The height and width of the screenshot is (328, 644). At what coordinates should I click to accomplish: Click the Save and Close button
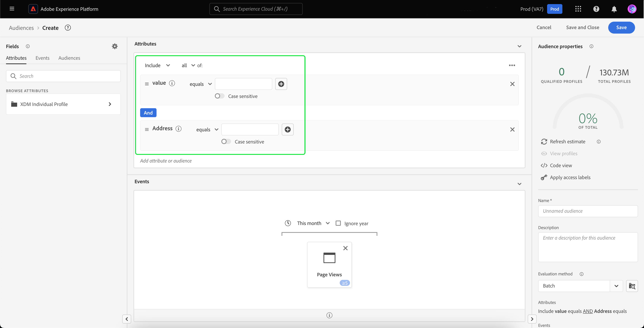(x=582, y=28)
